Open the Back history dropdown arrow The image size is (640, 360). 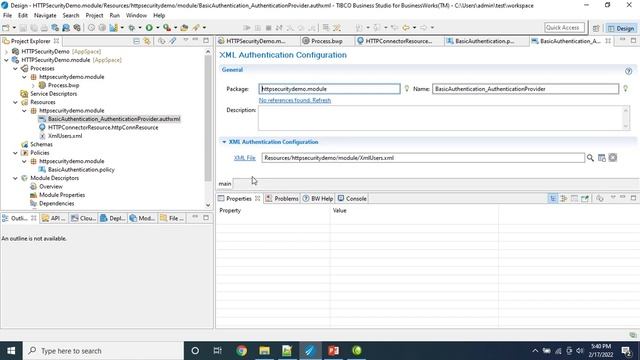coord(414,28)
